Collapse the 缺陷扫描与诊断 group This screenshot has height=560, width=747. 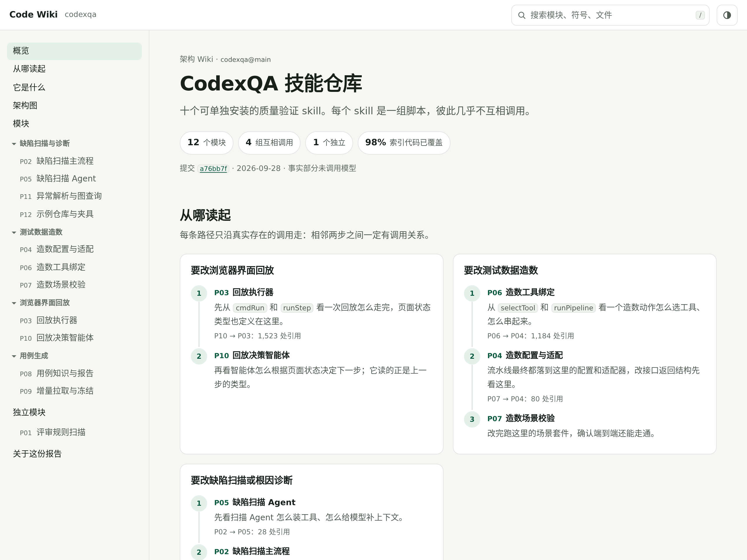[41, 143]
